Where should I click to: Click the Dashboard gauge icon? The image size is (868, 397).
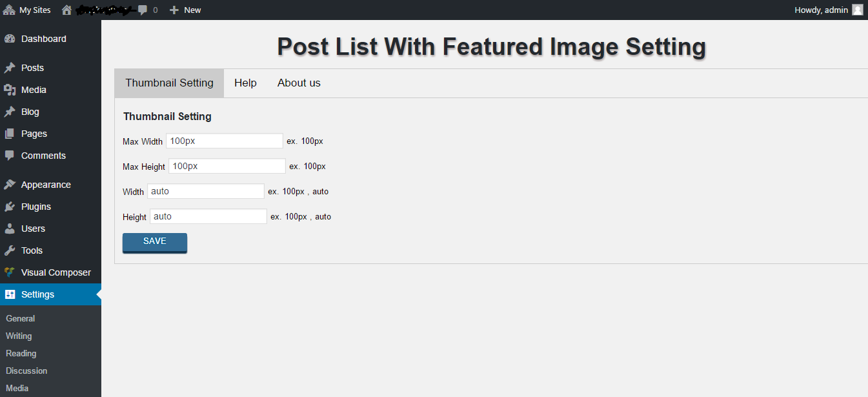pyautogui.click(x=9, y=39)
